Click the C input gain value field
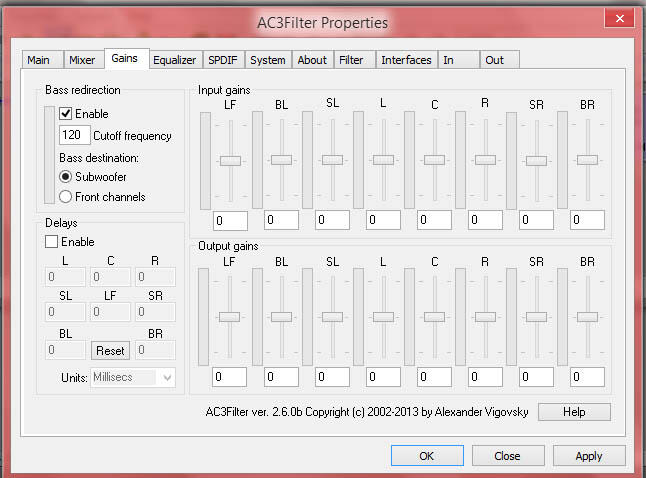Screen dimensions: 646x478 pos(435,220)
